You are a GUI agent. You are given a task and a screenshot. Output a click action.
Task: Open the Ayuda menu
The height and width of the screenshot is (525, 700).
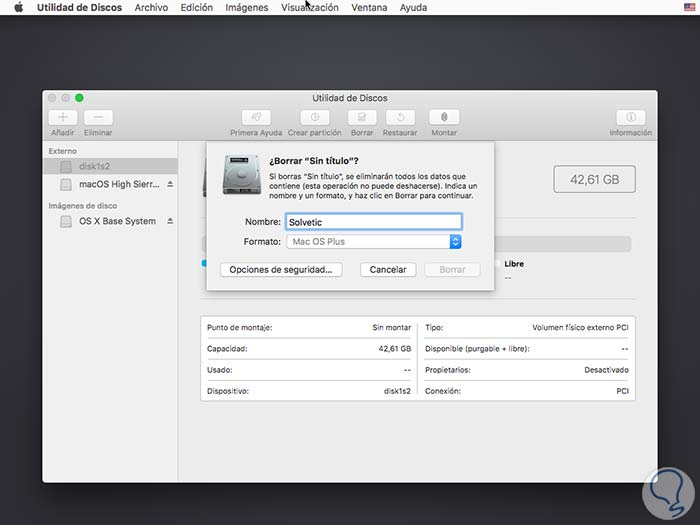[x=413, y=8]
